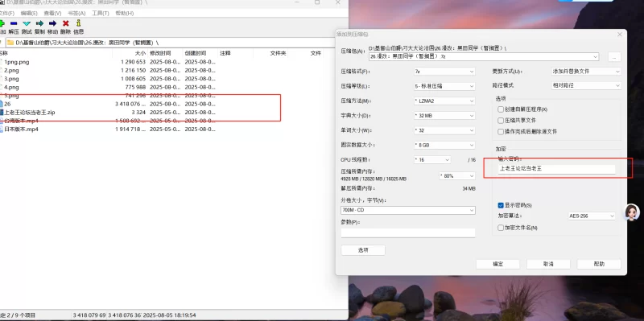Click the browse "..." button beside archive name
Viewport: 644px width, 321px height.
click(x=614, y=57)
